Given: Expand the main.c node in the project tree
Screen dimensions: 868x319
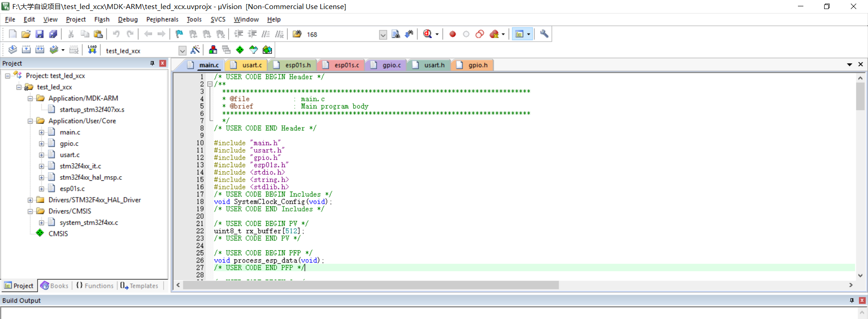Looking at the screenshot, I should pyautogui.click(x=42, y=132).
